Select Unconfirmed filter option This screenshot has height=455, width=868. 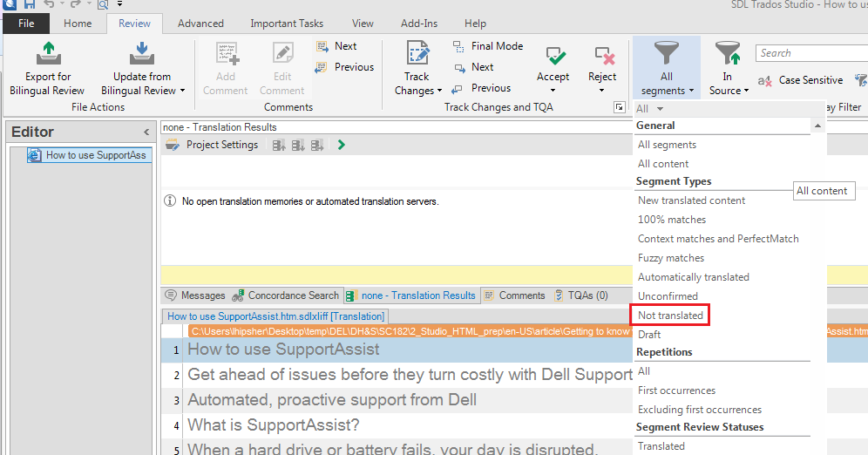click(x=668, y=296)
